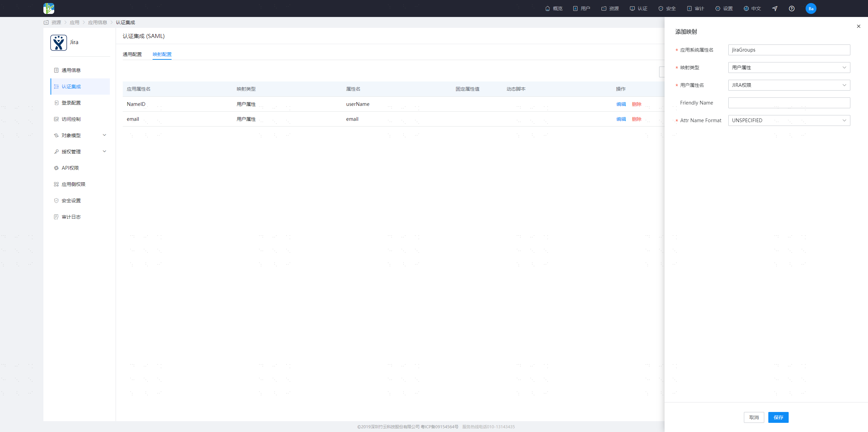
Task: Open the 安全 security menu
Action: click(667, 8)
